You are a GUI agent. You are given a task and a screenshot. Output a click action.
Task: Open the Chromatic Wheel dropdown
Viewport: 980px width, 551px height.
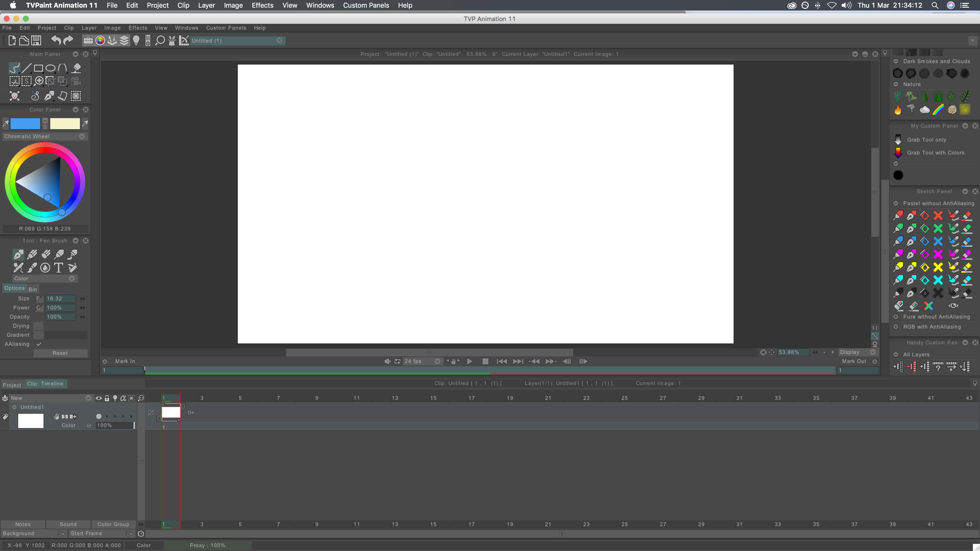(45, 136)
